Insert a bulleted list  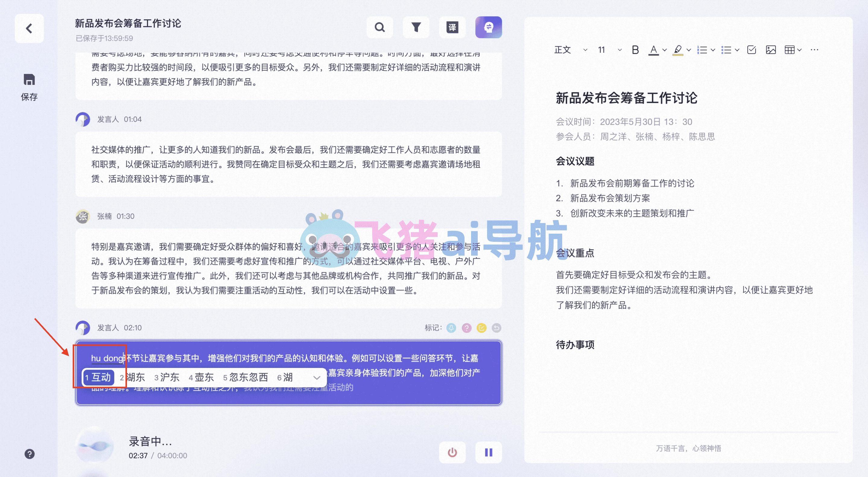pyautogui.click(x=727, y=50)
